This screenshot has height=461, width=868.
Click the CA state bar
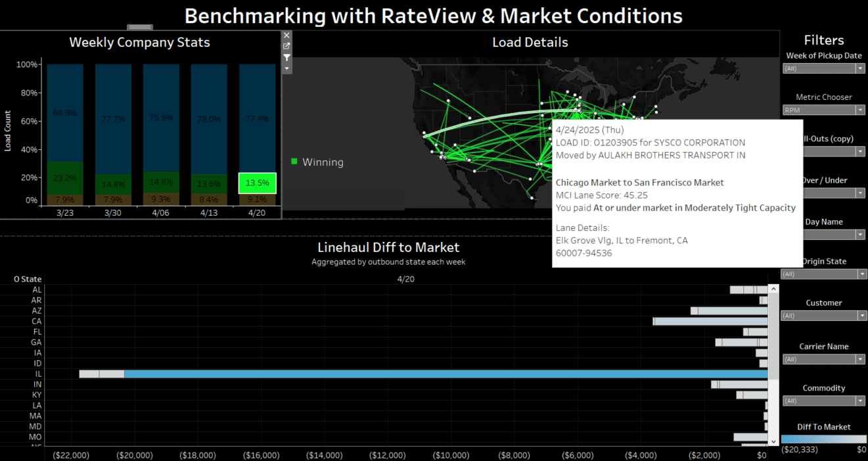710,321
